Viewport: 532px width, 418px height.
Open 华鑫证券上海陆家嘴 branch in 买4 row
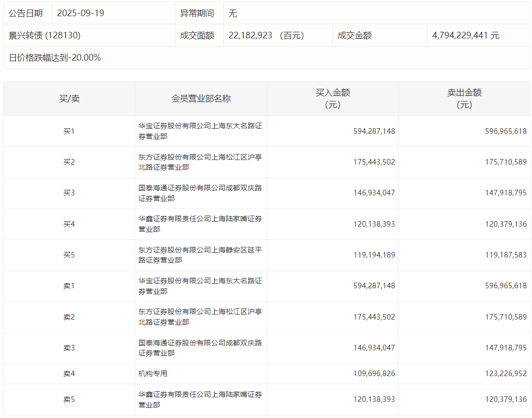coord(200,224)
